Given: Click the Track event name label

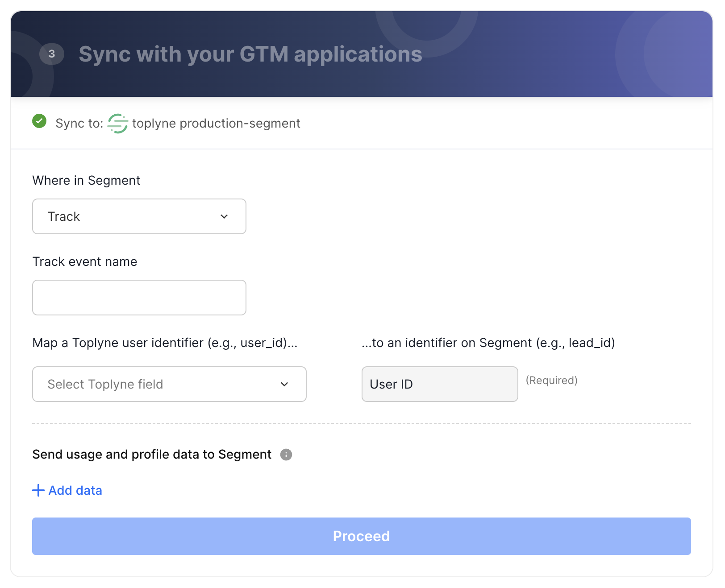Looking at the screenshot, I should (85, 261).
